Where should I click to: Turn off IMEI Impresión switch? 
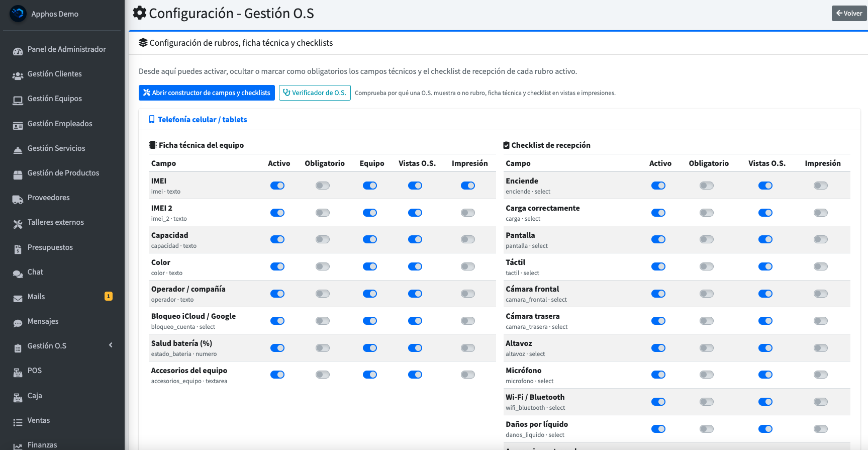point(468,186)
